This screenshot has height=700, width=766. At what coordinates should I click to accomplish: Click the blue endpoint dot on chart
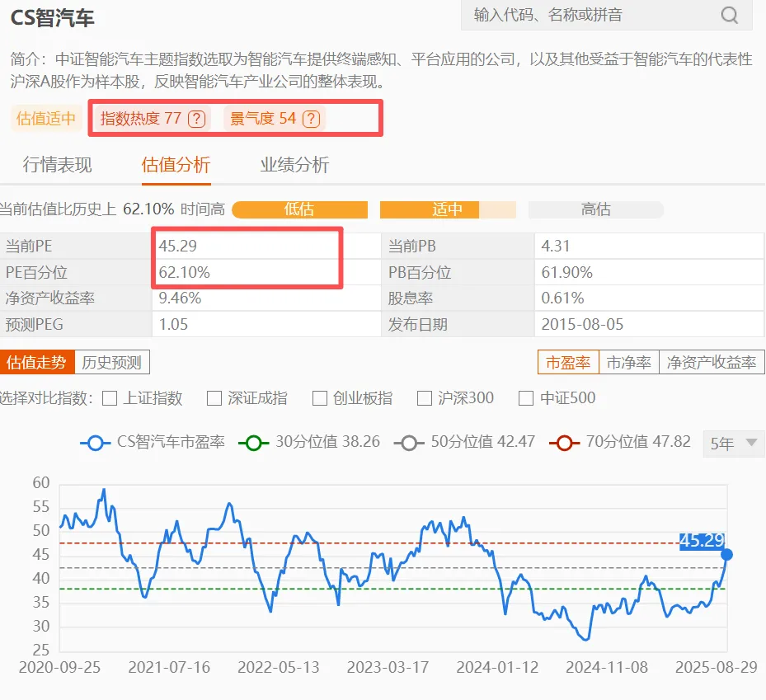726,554
